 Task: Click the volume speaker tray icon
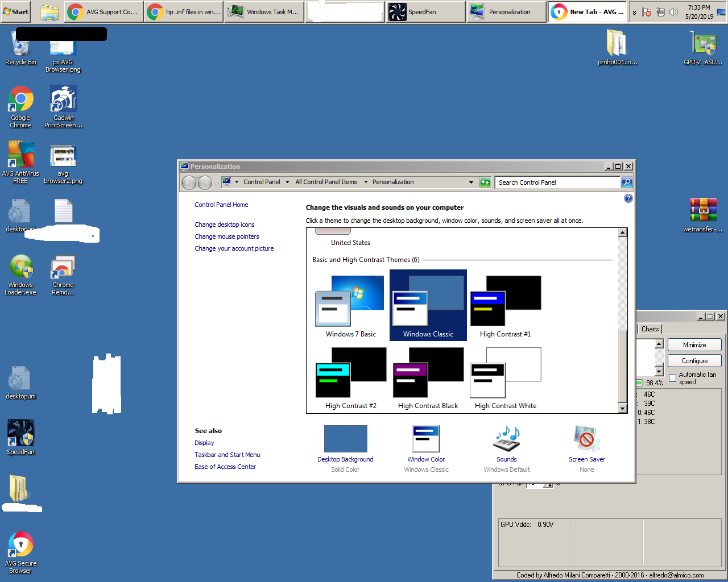[674, 12]
